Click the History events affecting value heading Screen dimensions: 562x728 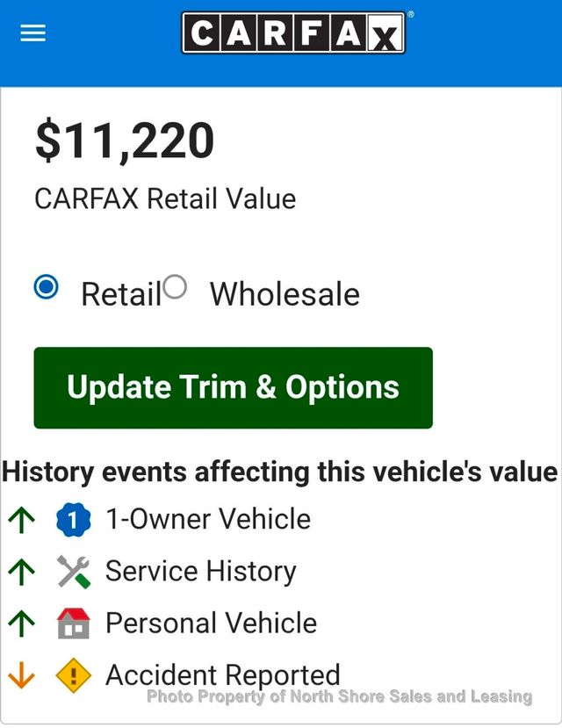click(280, 472)
